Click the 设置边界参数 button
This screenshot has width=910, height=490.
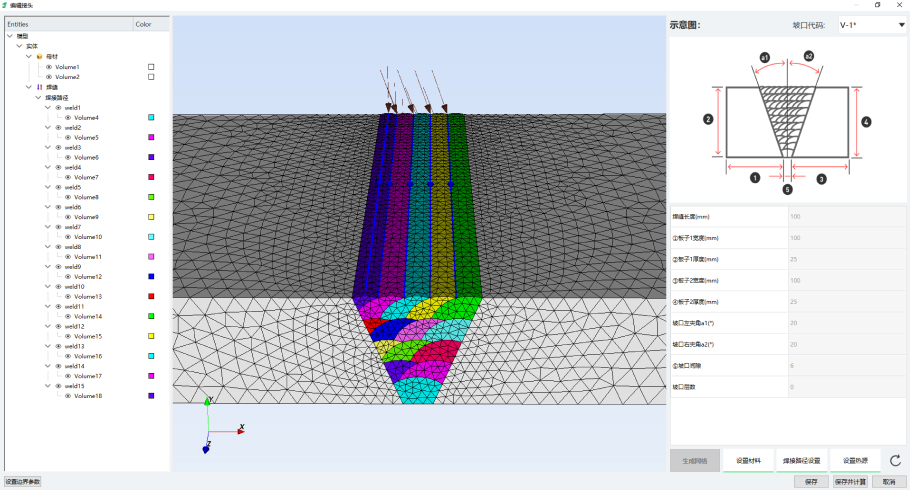pos(22,482)
